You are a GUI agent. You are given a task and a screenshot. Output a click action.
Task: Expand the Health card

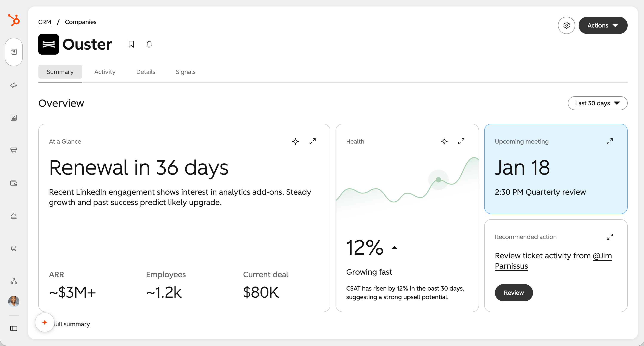[461, 141]
